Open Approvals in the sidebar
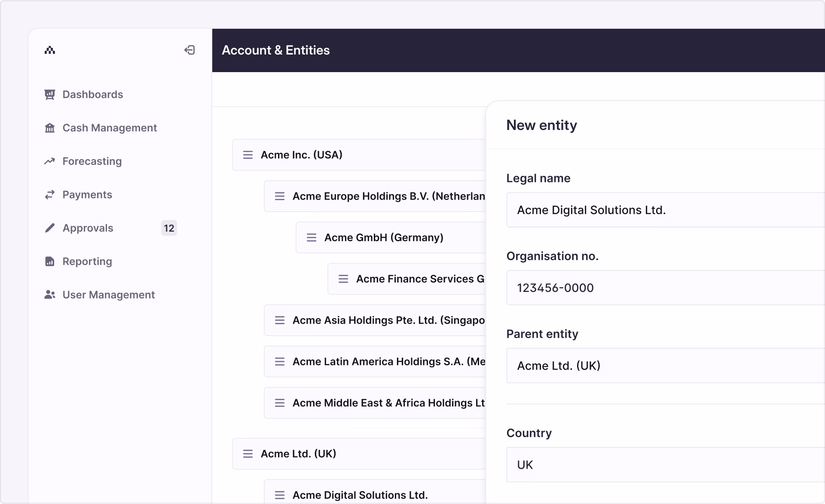Screen dimensions: 825x504 (88, 228)
